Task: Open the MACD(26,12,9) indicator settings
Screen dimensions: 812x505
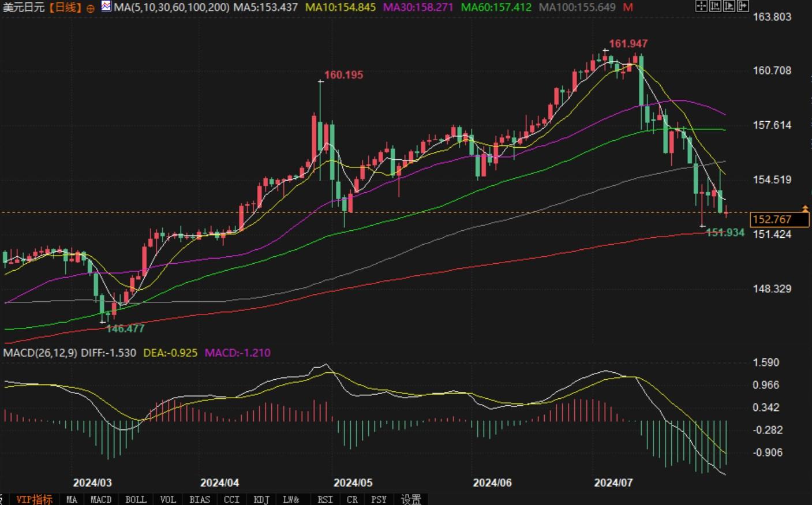Action: [x=40, y=353]
